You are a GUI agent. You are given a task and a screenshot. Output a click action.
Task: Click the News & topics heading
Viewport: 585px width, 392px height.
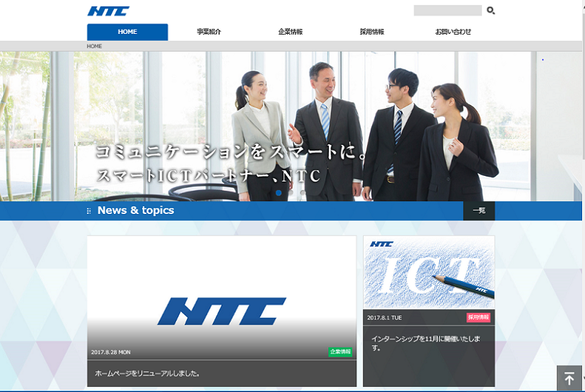(136, 210)
